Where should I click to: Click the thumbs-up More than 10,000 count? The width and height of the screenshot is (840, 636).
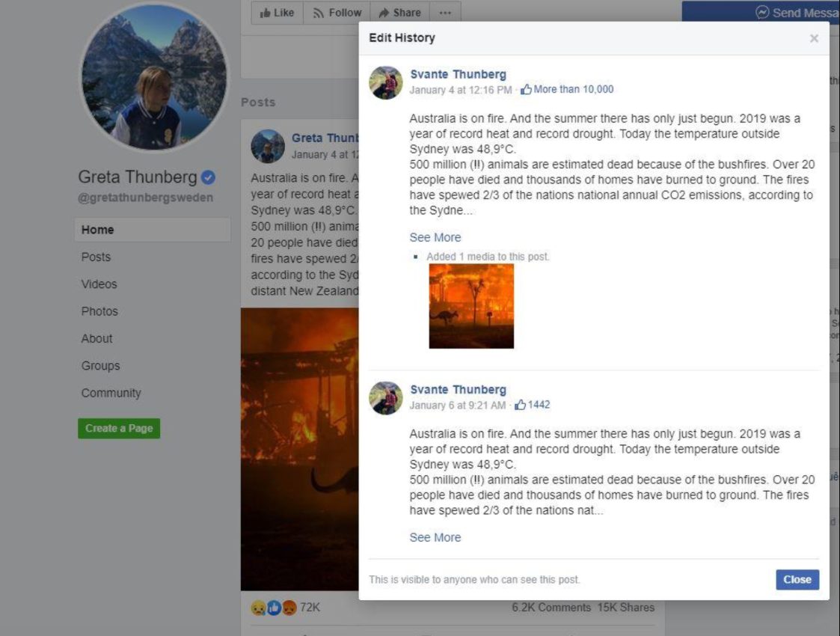567,90
